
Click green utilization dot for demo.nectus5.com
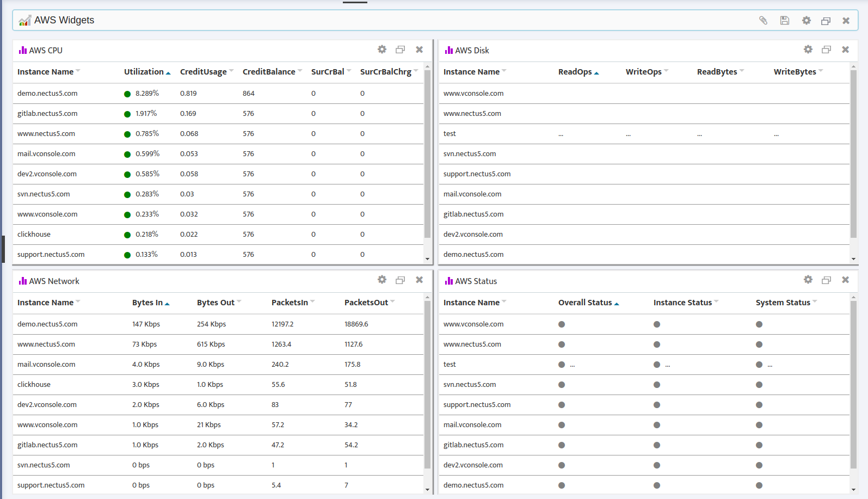click(127, 94)
